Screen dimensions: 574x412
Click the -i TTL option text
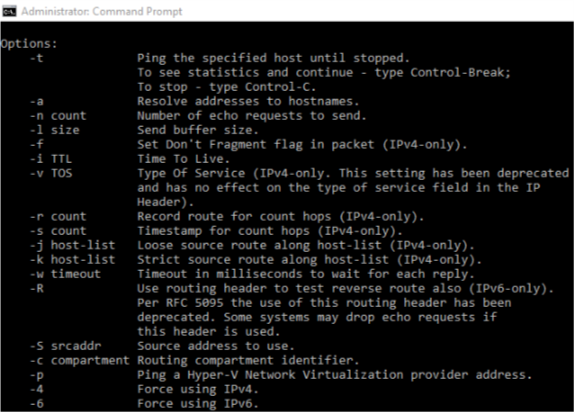(x=51, y=159)
